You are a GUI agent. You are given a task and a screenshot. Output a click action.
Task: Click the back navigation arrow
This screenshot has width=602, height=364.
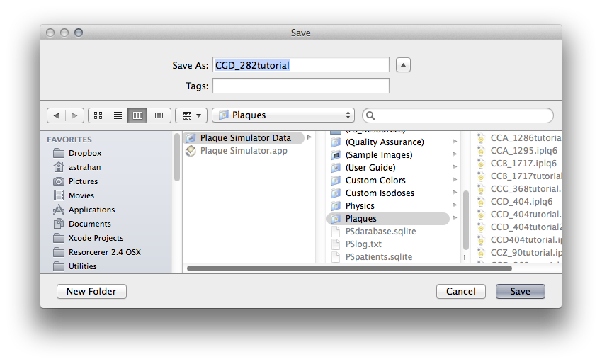click(56, 115)
